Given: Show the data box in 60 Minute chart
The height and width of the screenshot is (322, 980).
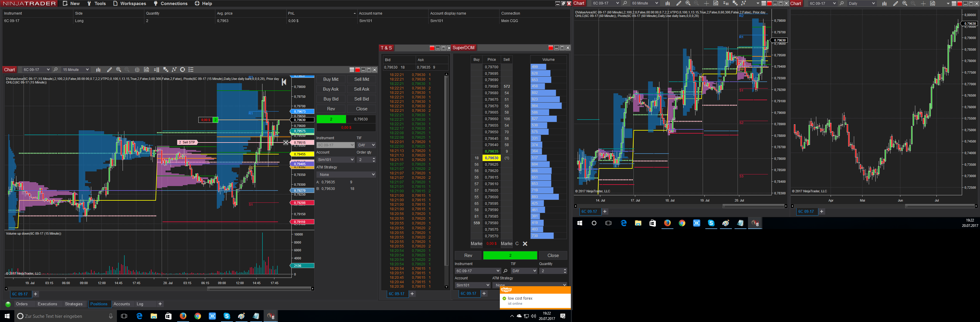Looking at the screenshot, I should click(715, 3).
